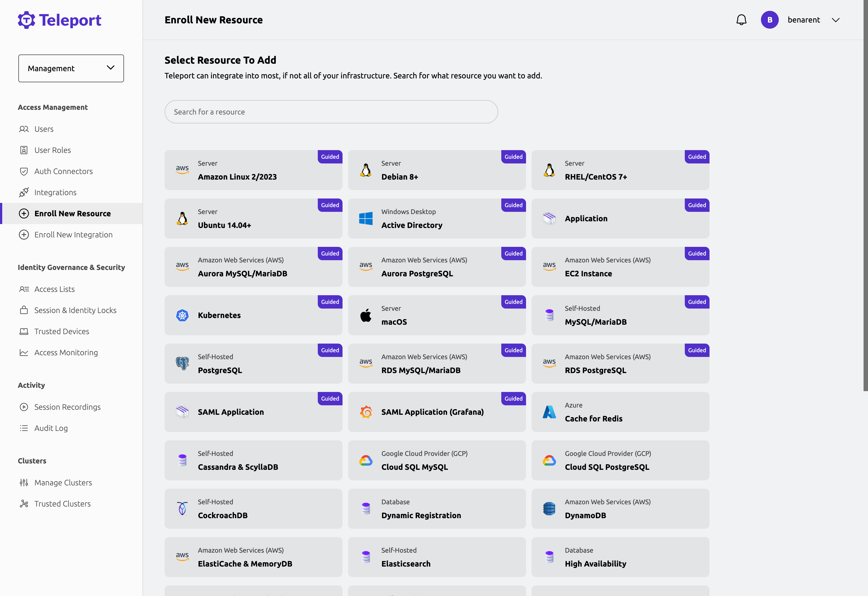The width and height of the screenshot is (868, 596).
Task: Select Windows Desktop Active Directory card
Action: [437, 218]
